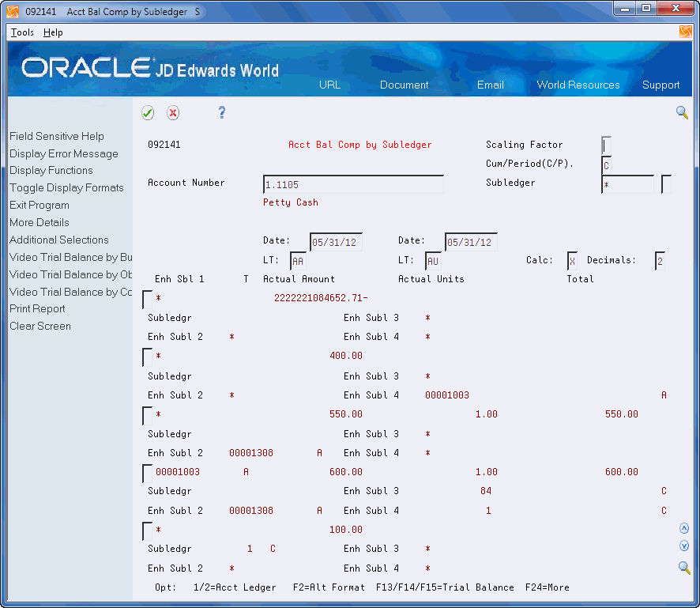The image size is (700, 608).
Task: Click the 600.00 Actual Amount value
Action: [346, 472]
